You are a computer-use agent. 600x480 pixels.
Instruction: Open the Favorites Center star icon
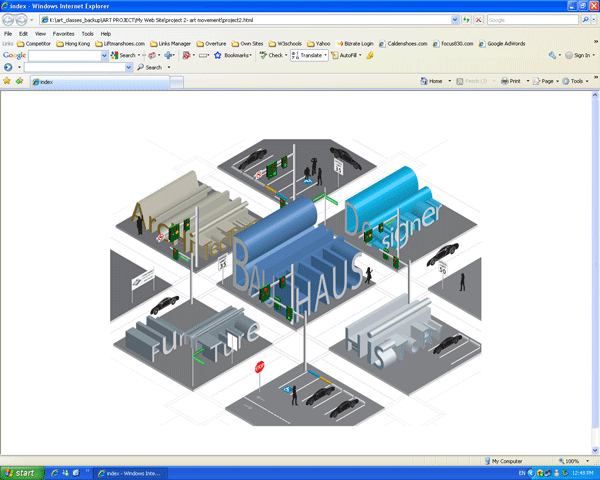click(8, 81)
